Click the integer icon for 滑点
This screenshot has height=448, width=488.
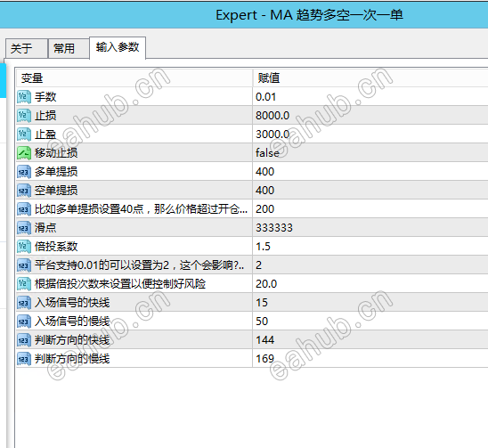pos(24,228)
